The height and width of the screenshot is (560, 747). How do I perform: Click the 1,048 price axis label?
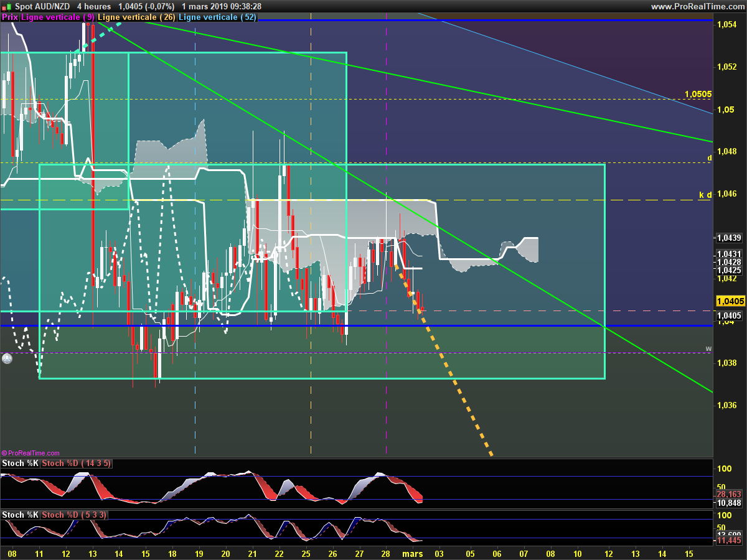coord(727,152)
